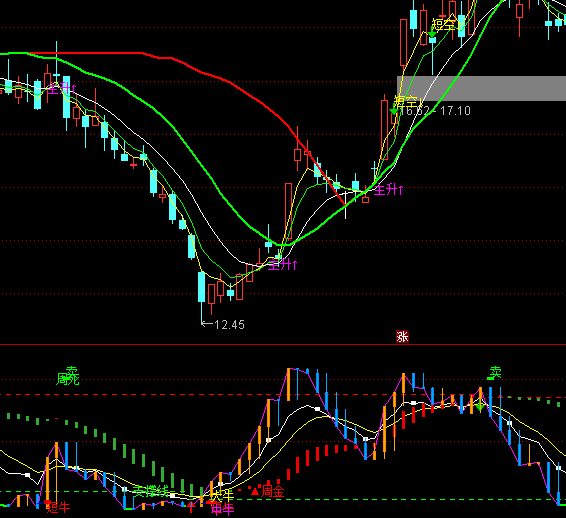Click the red divider between chart panels
566x518 pixels.
click(x=283, y=345)
